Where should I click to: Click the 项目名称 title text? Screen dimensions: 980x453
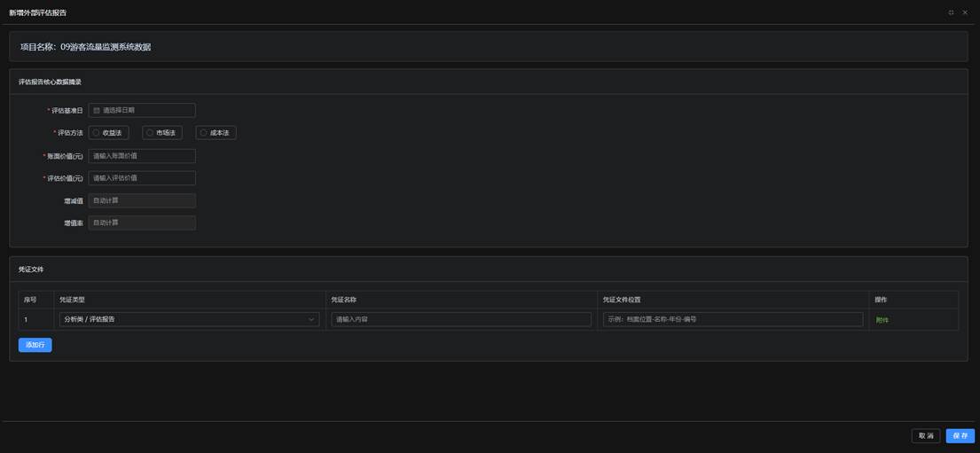[86, 47]
